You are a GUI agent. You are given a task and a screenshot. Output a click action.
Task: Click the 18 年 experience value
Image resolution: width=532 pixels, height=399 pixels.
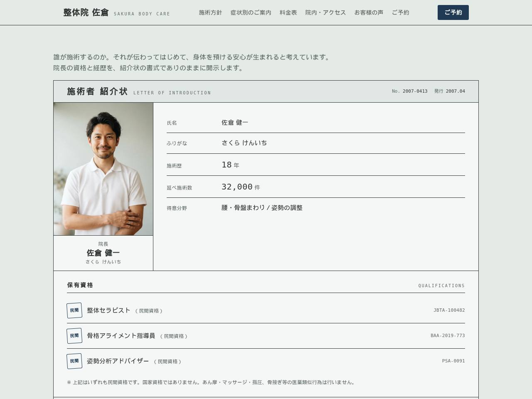(x=230, y=165)
